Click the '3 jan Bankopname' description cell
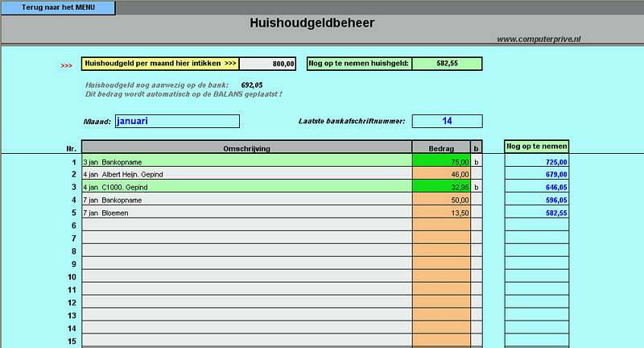644x348 pixels. [x=246, y=161]
